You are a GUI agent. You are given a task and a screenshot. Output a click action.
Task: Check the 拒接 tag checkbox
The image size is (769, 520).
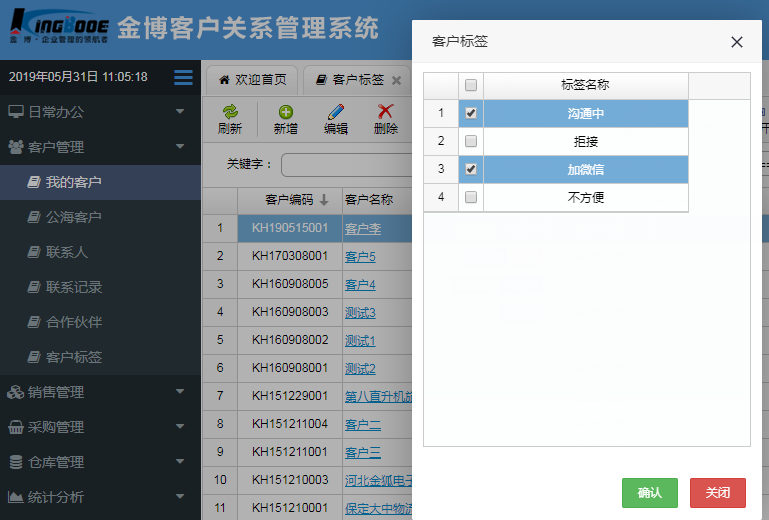[471, 142]
